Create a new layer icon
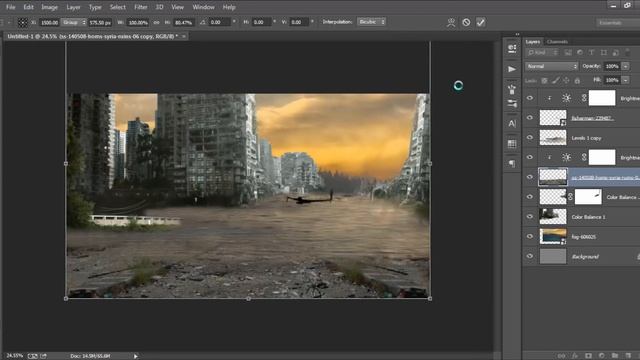This screenshot has width=640, height=360. point(628,356)
